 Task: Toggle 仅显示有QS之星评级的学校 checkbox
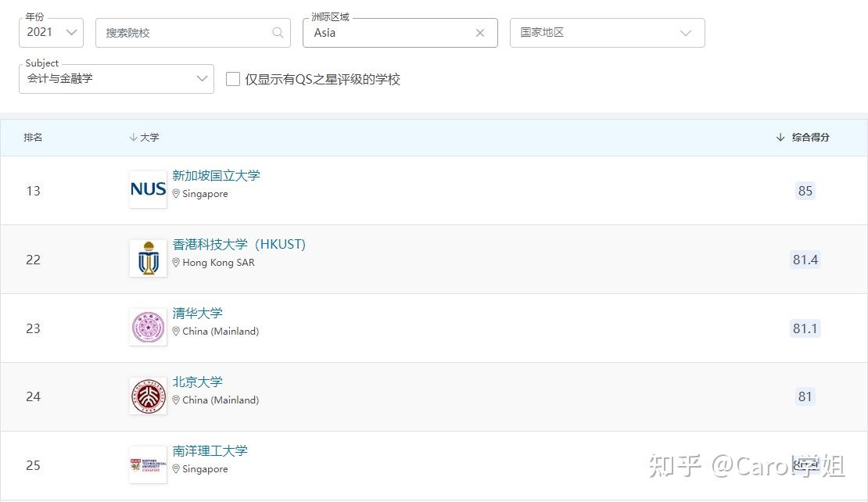(x=233, y=79)
